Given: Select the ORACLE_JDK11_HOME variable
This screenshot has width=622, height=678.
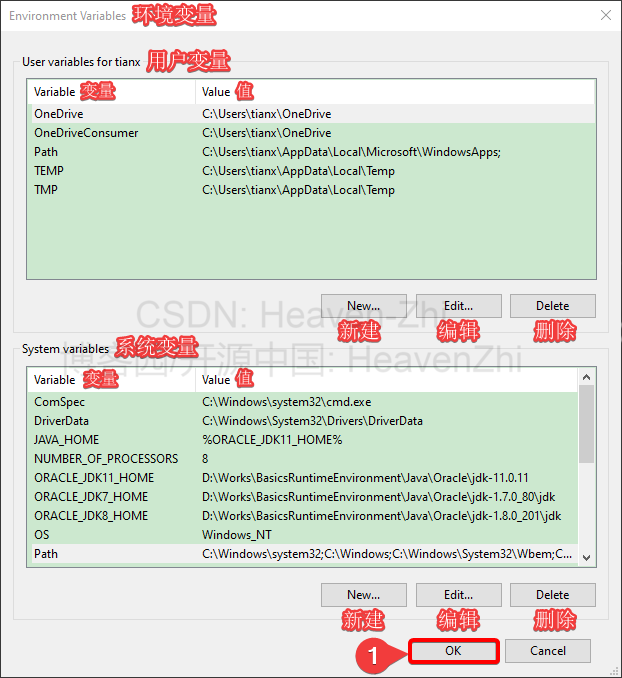Looking at the screenshot, I should (x=302, y=478).
